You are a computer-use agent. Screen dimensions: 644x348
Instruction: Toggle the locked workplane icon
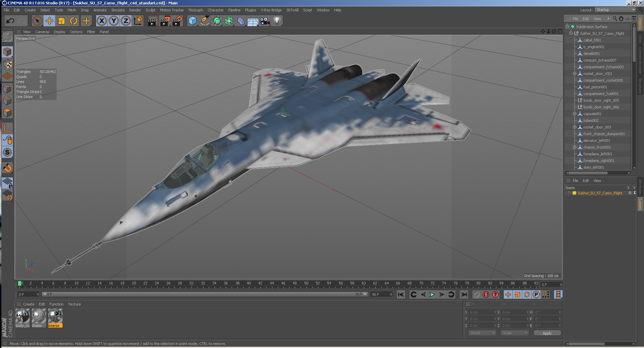pos(7,183)
